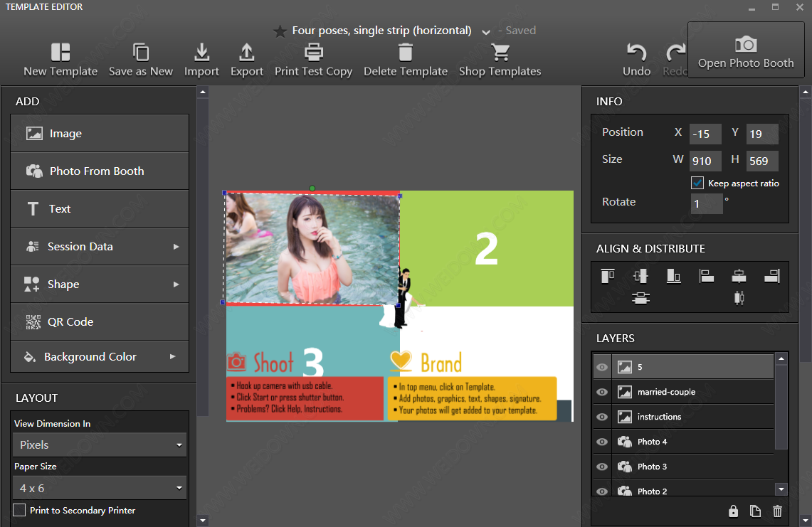Select the Photo 4 layer
Viewport: 812px width, 527px height.
(x=693, y=442)
